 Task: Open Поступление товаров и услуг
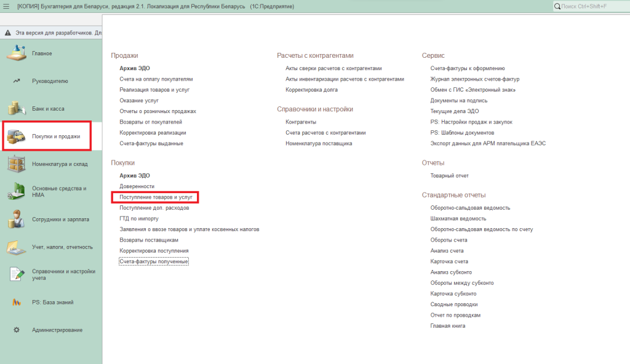pos(156,197)
